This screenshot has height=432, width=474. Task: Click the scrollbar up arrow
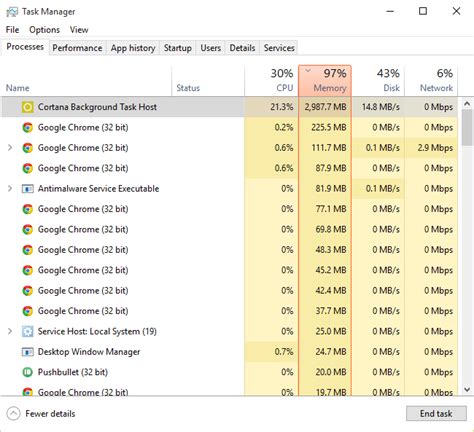(x=467, y=104)
